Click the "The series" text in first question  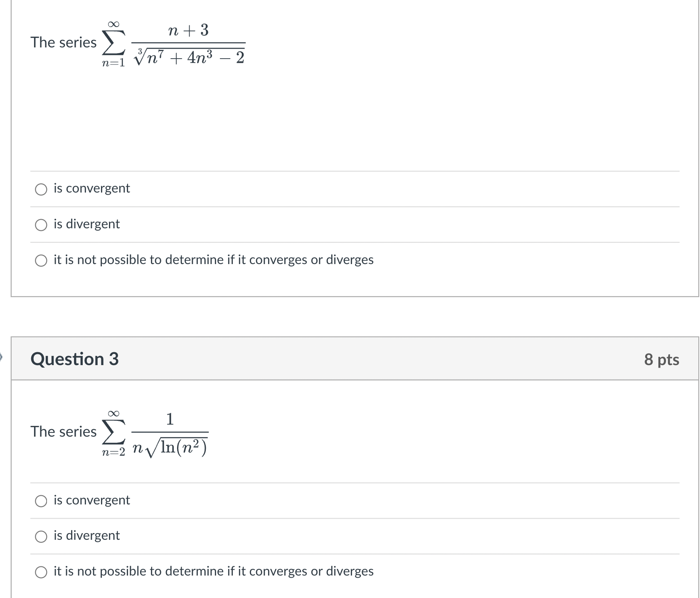coord(62,42)
